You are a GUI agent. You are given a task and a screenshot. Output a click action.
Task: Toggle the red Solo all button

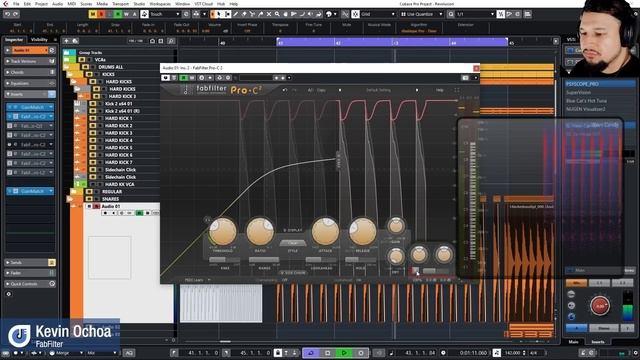(x=101, y=14)
